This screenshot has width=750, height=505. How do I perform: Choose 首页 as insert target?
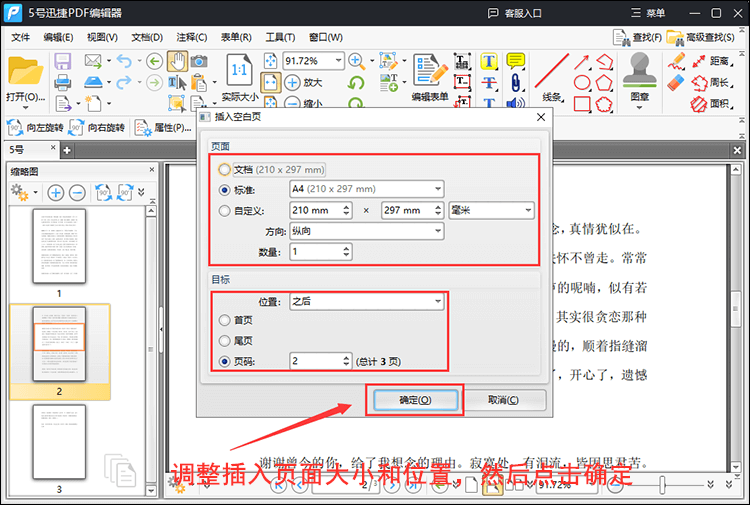(x=224, y=320)
